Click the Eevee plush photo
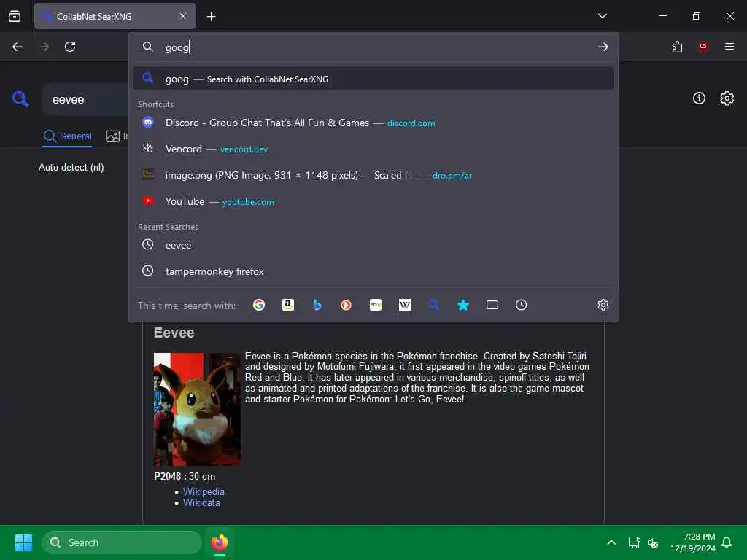 point(197,409)
